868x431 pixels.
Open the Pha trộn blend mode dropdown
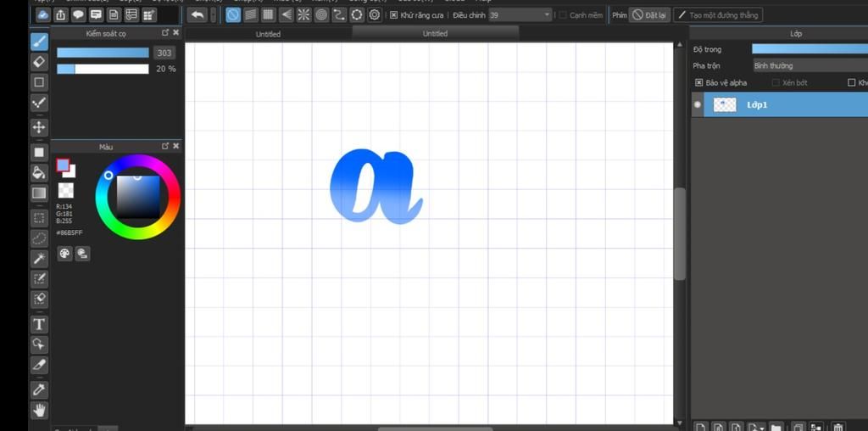(x=810, y=65)
